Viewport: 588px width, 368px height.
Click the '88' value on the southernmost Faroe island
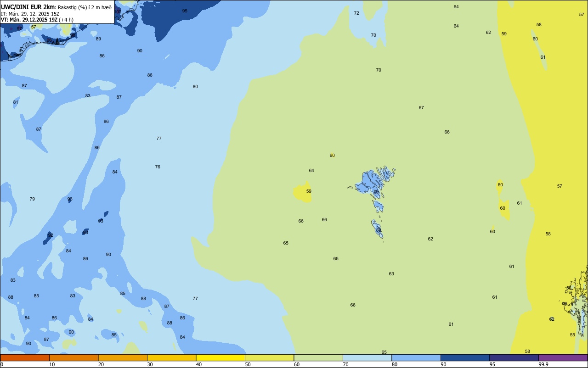click(379, 230)
